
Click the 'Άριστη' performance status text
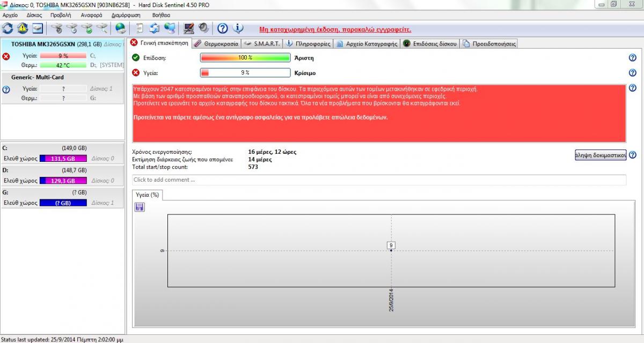pos(304,58)
